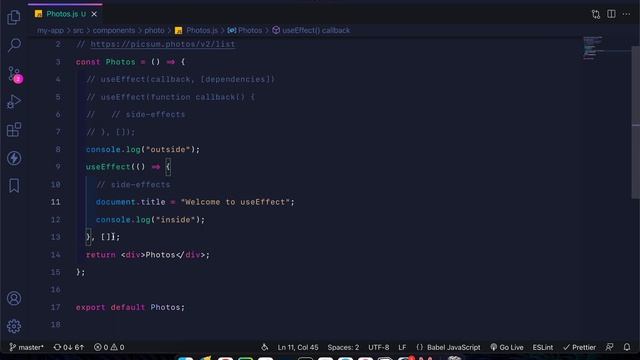Open notifications bell icon
Viewport: 640px width, 360px height.
coord(627,347)
